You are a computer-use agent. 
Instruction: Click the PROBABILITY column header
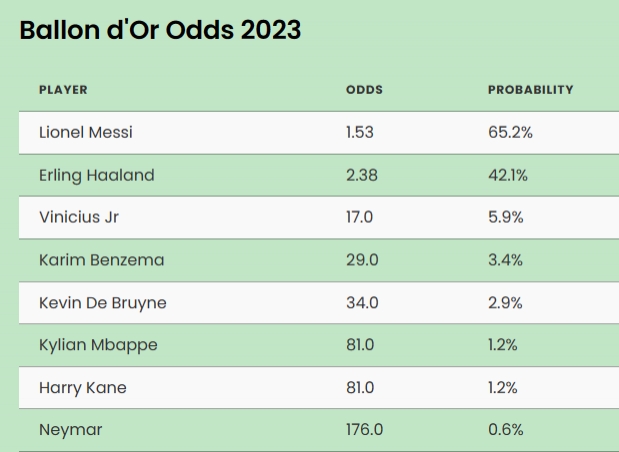530,90
